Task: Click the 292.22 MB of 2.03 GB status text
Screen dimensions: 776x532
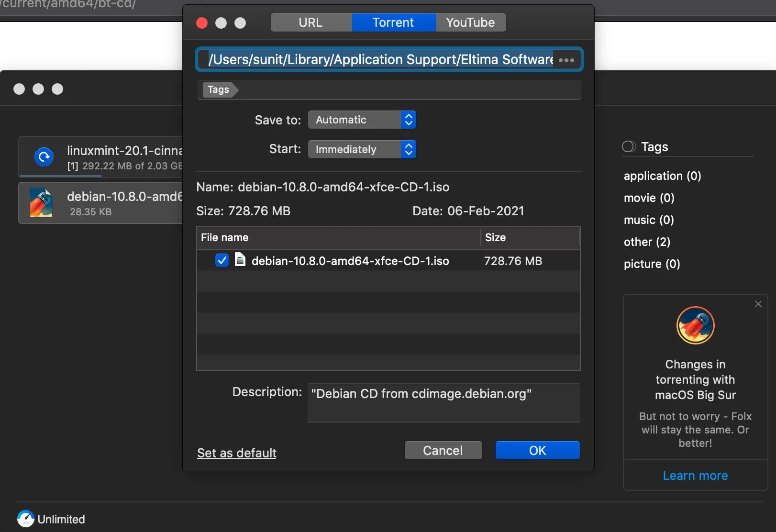Action: click(x=132, y=166)
